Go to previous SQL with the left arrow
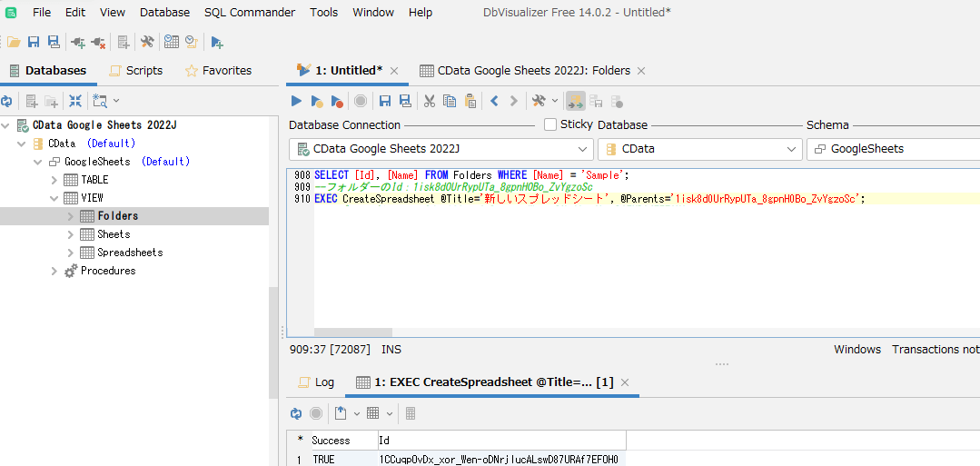Screen dimensions: 980x466 click(495, 101)
